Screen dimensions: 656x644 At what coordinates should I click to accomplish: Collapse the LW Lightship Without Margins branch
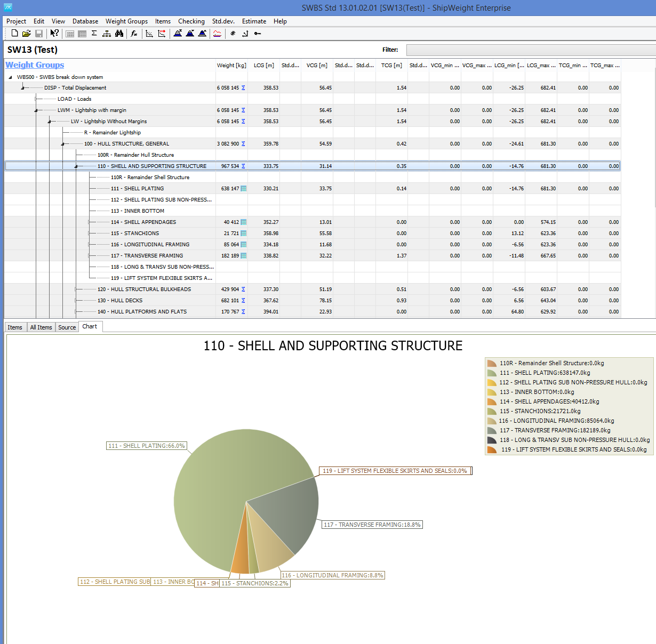(49, 122)
